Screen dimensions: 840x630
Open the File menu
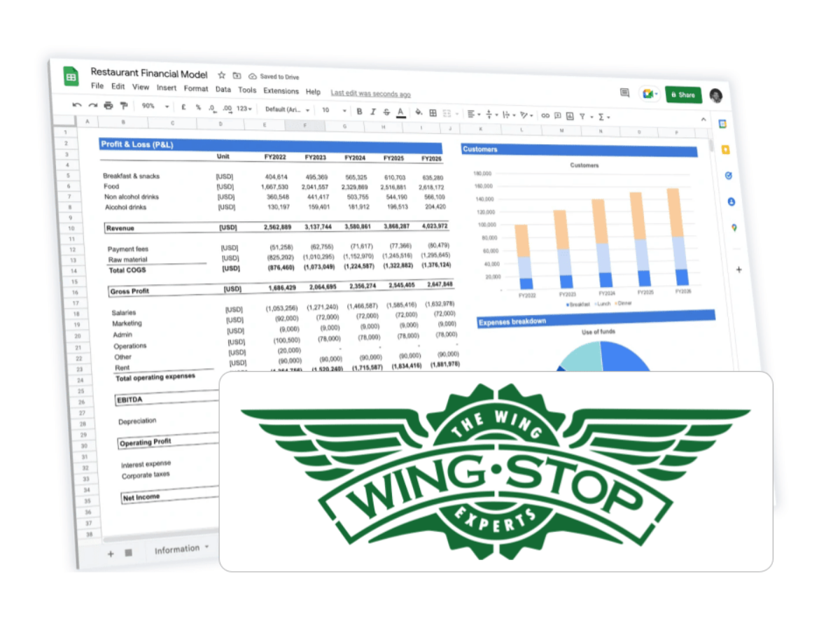point(97,86)
